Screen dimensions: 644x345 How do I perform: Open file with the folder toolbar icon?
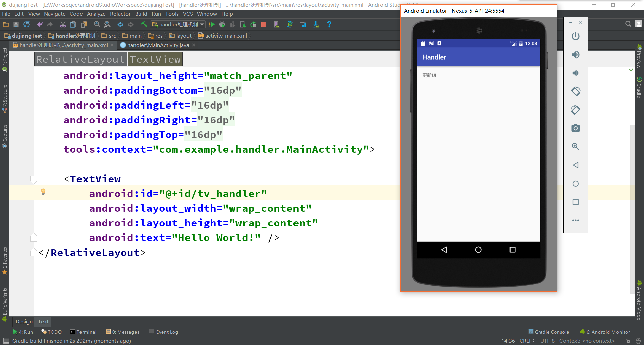[x=6, y=24]
